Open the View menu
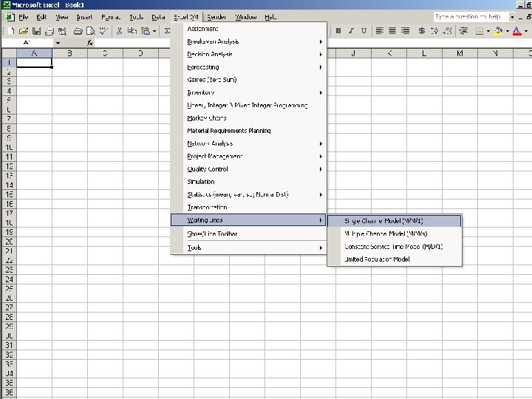532x399 pixels. point(62,17)
